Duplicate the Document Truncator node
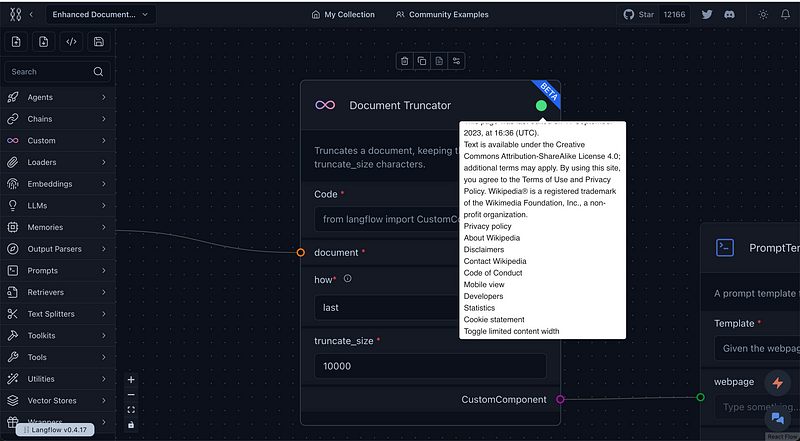800x441 pixels. 422,61
